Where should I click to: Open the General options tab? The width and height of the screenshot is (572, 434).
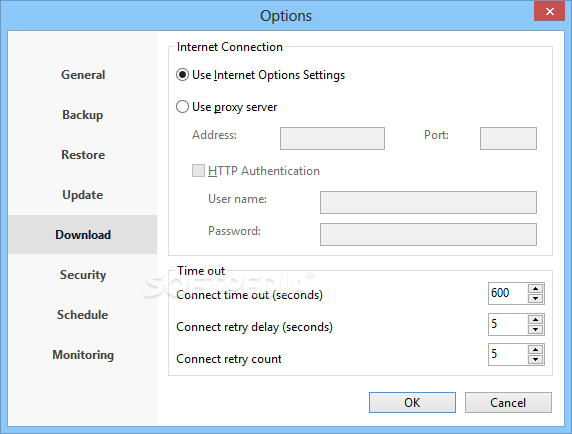point(83,75)
